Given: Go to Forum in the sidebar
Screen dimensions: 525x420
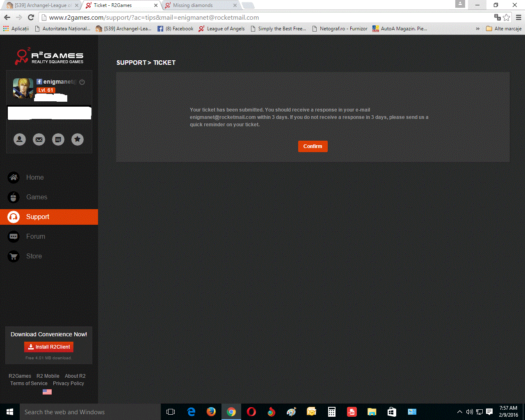Looking at the screenshot, I should [35, 237].
